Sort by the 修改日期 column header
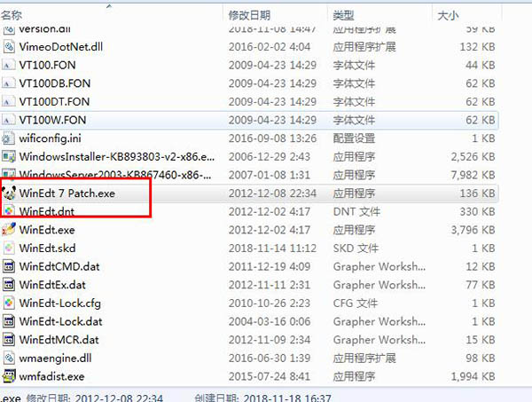Screen dimensions: 532x402 pyautogui.click(x=249, y=15)
